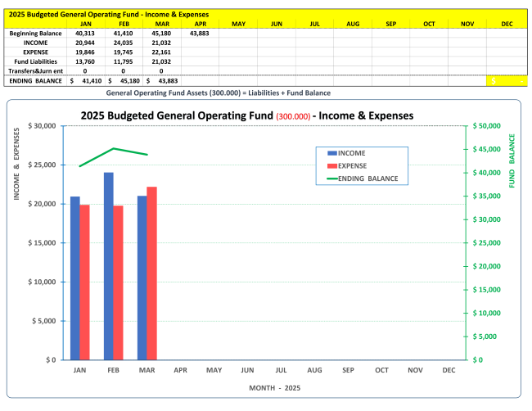This screenshot has width=532, height=411.
Task: Click the yellow December ending balance cell
Action: click(x=507, y=81)
